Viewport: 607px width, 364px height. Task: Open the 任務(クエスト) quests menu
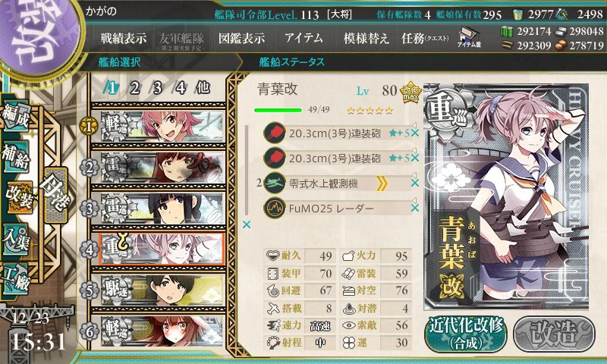pyautogui.click(x=425, y=38)
